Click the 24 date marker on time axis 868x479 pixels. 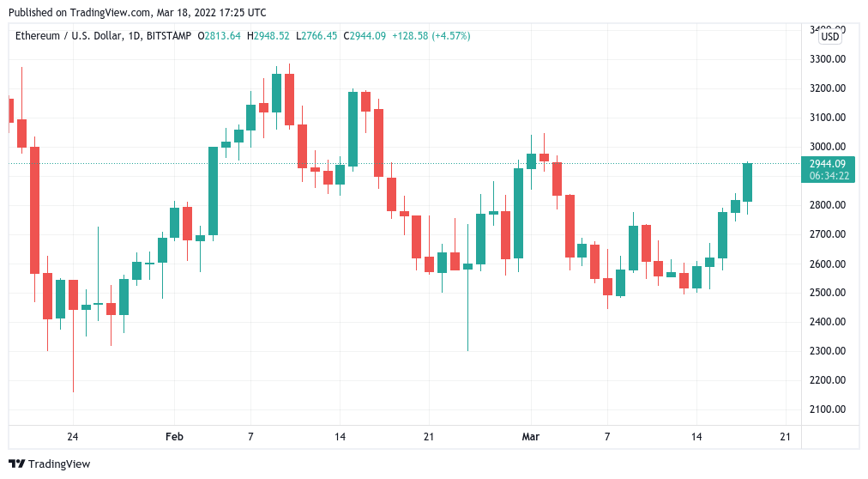(73, 437)
